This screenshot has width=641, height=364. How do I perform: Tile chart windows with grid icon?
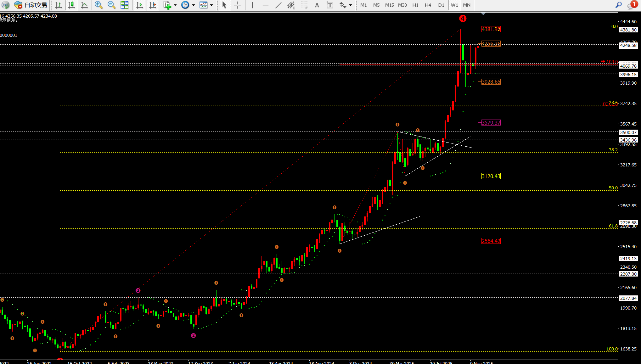(125, 5)
